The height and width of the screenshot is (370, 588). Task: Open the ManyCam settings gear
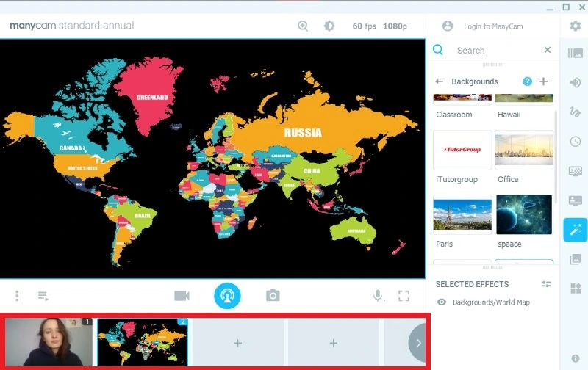pos(576,26)
